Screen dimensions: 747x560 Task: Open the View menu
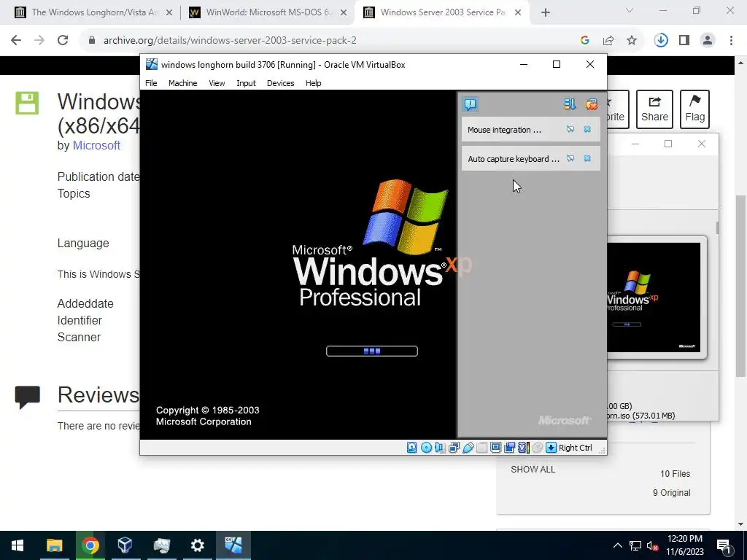click(217, 83)
